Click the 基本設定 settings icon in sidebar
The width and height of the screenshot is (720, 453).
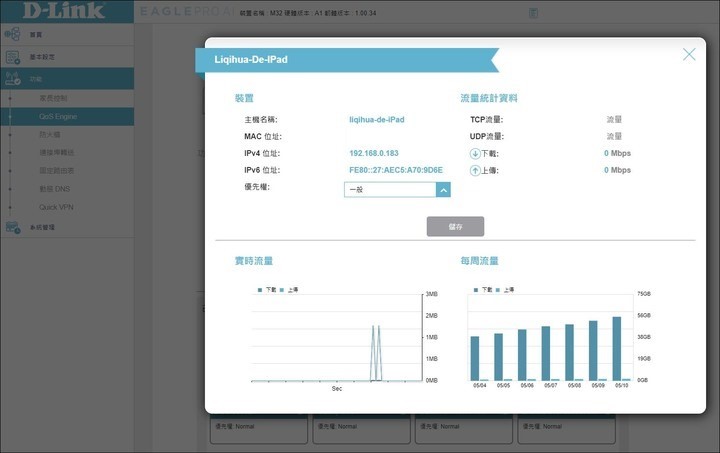(x=12, y=57)
